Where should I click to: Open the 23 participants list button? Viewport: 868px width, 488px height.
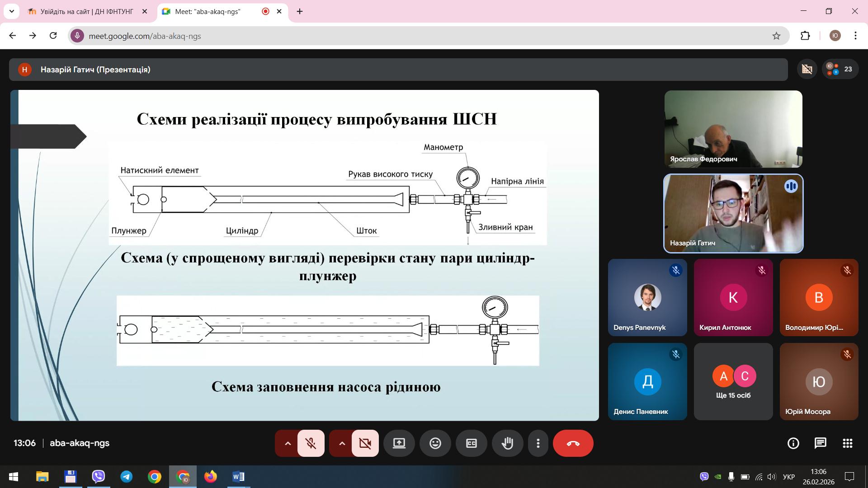[x=840, y=69]
